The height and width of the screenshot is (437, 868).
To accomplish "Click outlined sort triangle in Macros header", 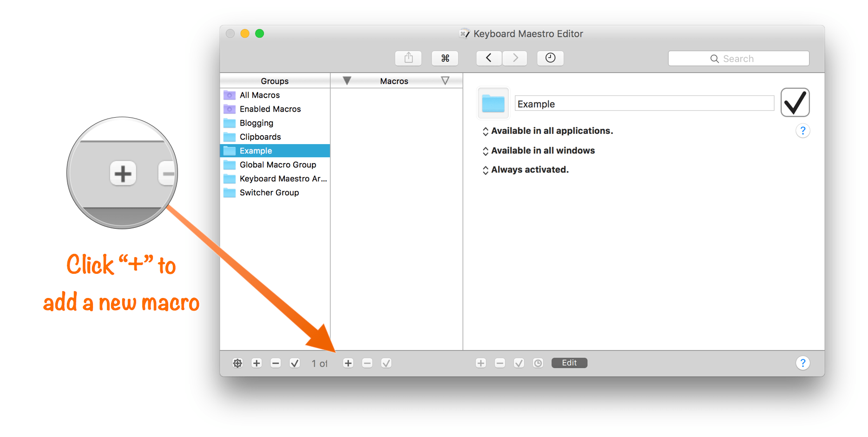I will 445,81.
